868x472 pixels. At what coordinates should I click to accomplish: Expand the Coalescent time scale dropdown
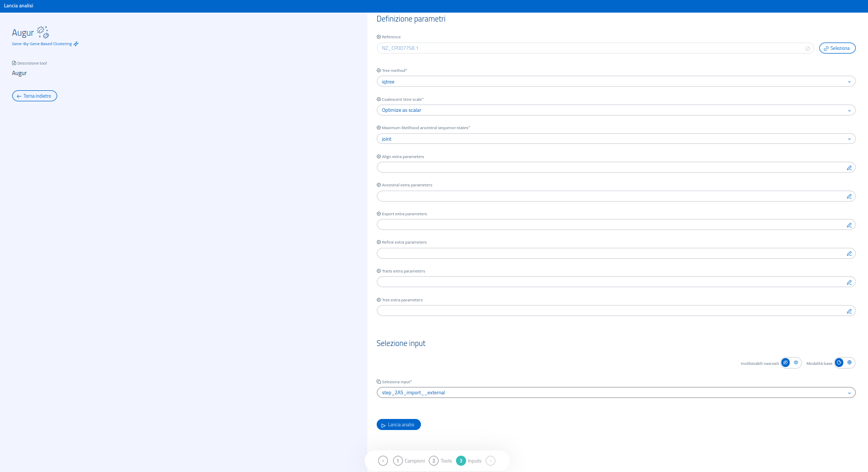click(616, 110)
